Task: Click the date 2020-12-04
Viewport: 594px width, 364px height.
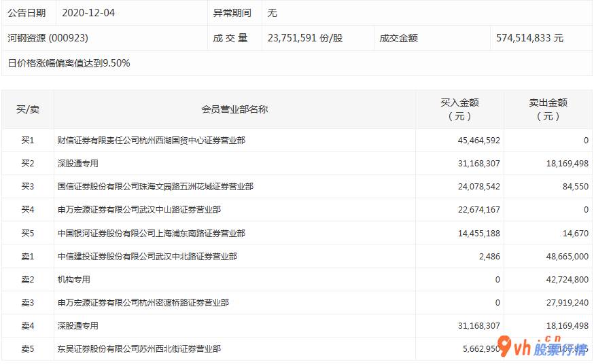Action: click(x=88, y=13)
